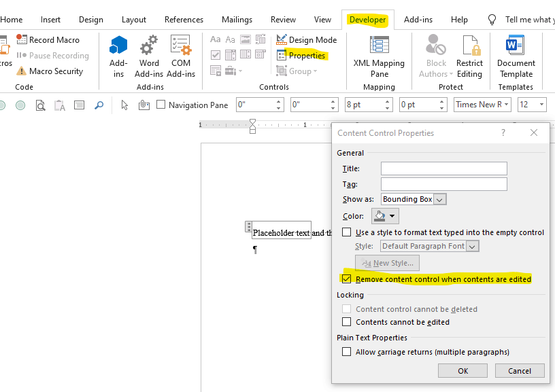Open Word Add-ins gear icon
Viewport: 555px width, 392px height.
coord(149,46)
